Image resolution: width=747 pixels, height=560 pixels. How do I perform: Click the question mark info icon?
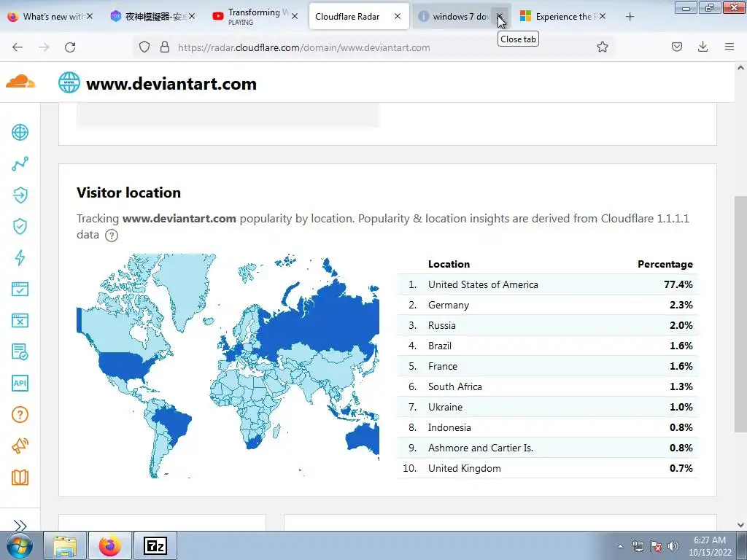pyautogui.click(x=112, y=236)
